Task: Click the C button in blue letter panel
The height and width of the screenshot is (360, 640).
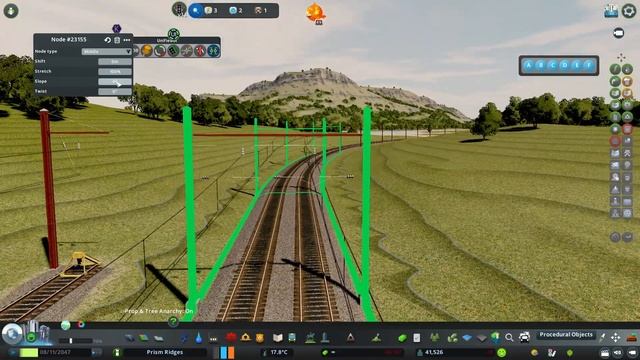Action: click(553, 65)
